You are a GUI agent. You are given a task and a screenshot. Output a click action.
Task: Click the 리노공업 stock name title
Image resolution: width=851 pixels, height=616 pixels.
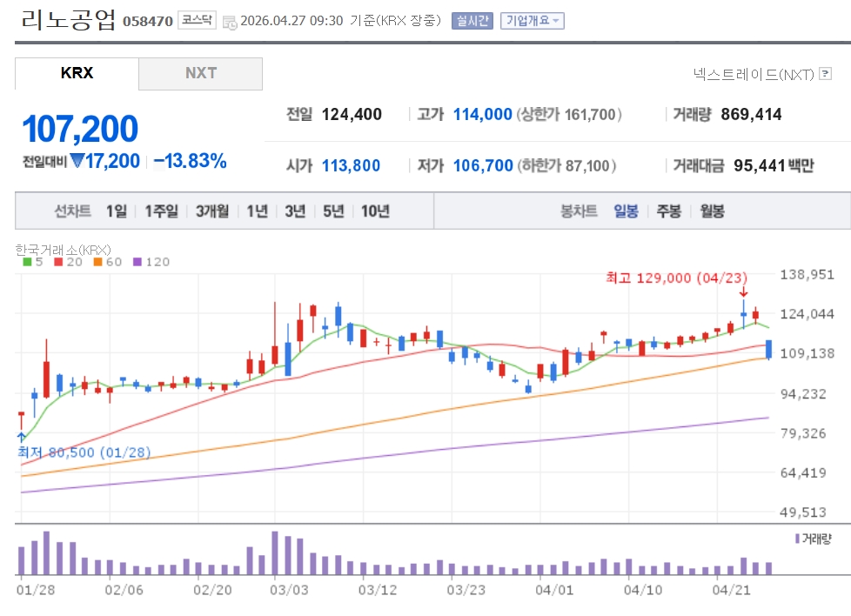point(69,20)
